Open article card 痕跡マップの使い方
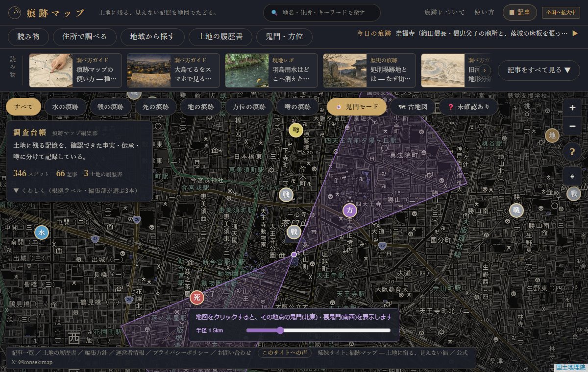The image size is (588, 372). point(75,70)
